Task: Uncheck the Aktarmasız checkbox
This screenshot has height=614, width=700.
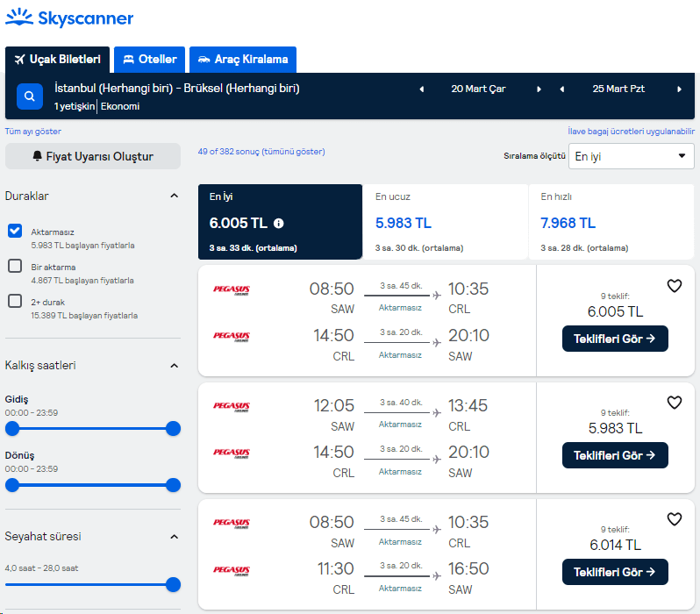Action: (x=15, y=231)
